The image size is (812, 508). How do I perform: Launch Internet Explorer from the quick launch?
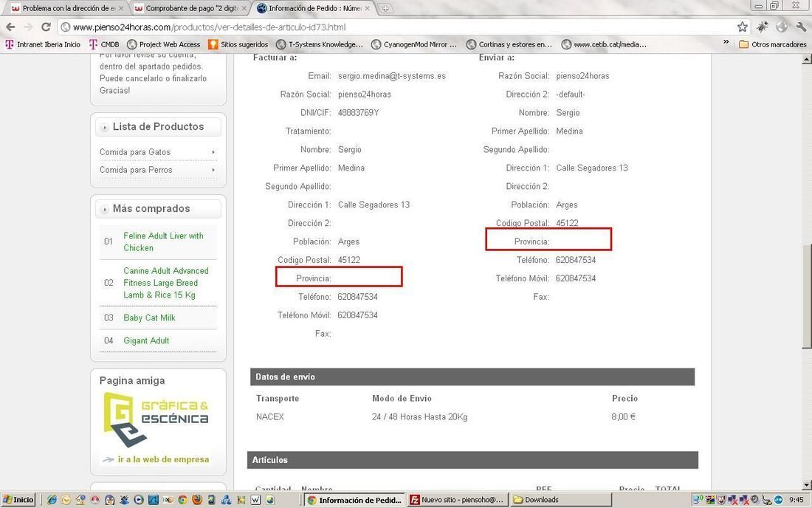[52, 500]
